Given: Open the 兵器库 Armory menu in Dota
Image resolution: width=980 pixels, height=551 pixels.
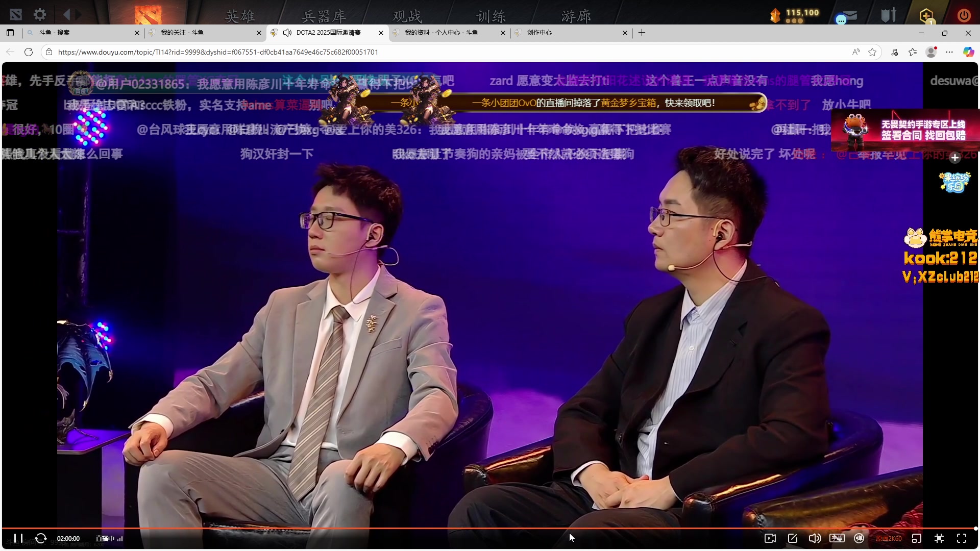Looking at the screenshot, I should (324, 16).
